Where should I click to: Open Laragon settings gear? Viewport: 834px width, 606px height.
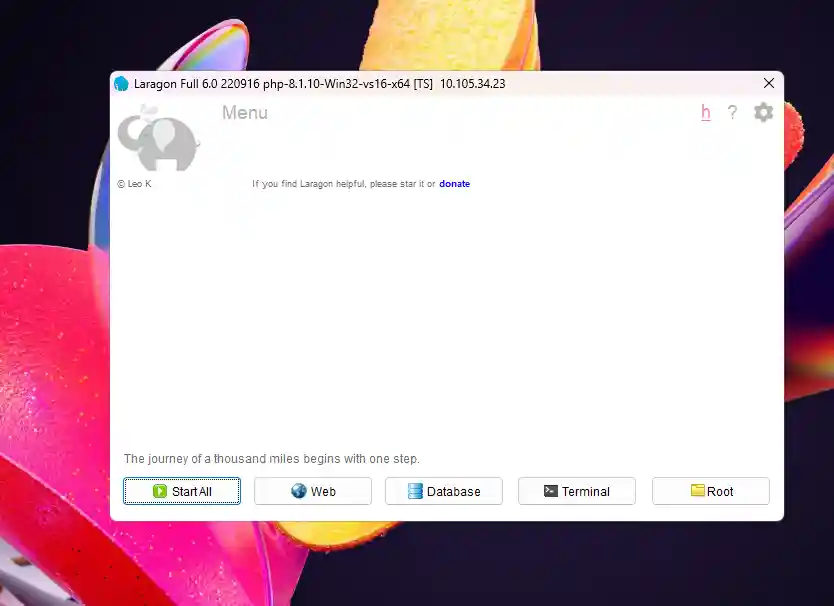click(x=763, y=112)
